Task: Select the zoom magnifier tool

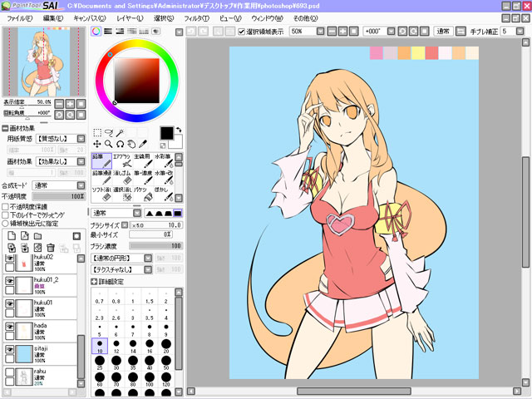Action: (109, 144)
